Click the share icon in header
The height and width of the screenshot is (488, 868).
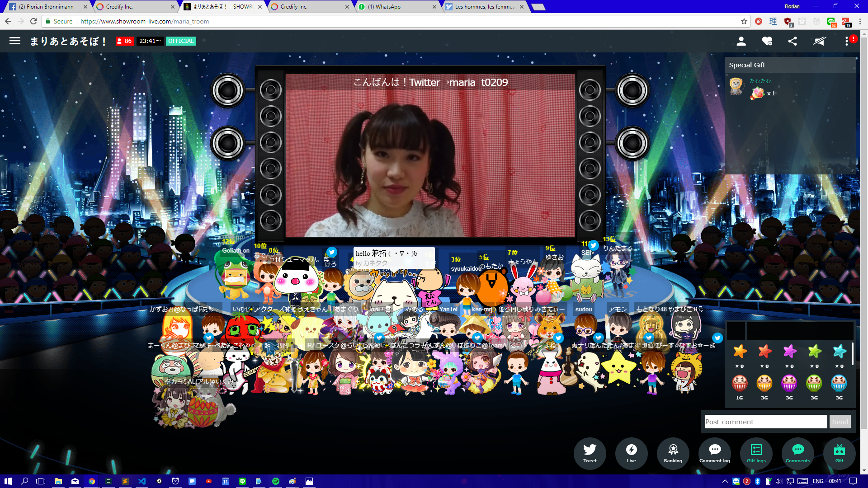(793, 41)
